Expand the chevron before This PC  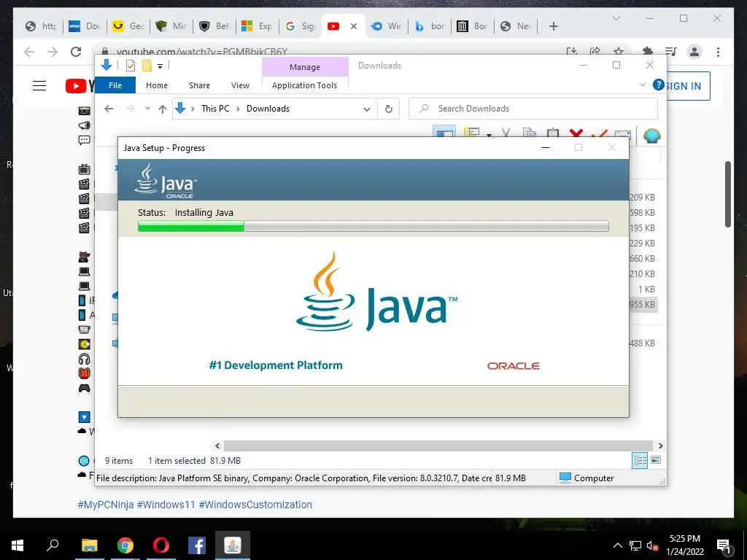click(193, 109)
